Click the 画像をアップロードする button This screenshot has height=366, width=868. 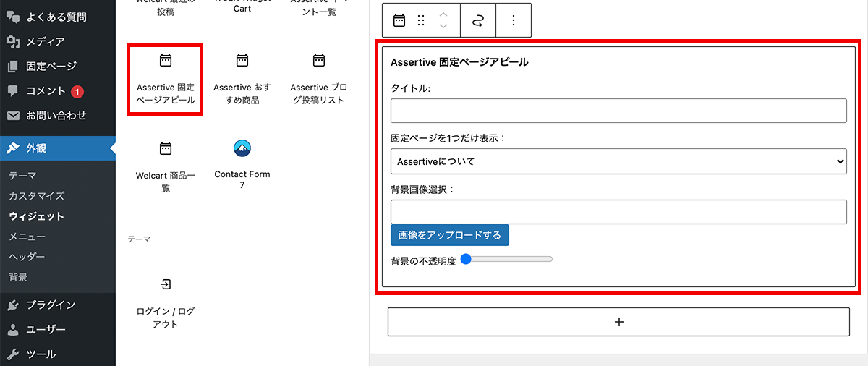450,235
